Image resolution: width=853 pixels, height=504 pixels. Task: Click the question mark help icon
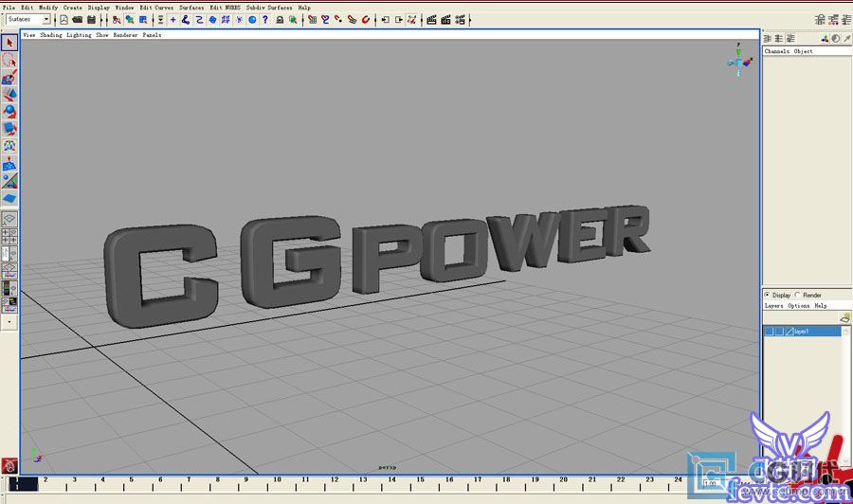point(265,20)
